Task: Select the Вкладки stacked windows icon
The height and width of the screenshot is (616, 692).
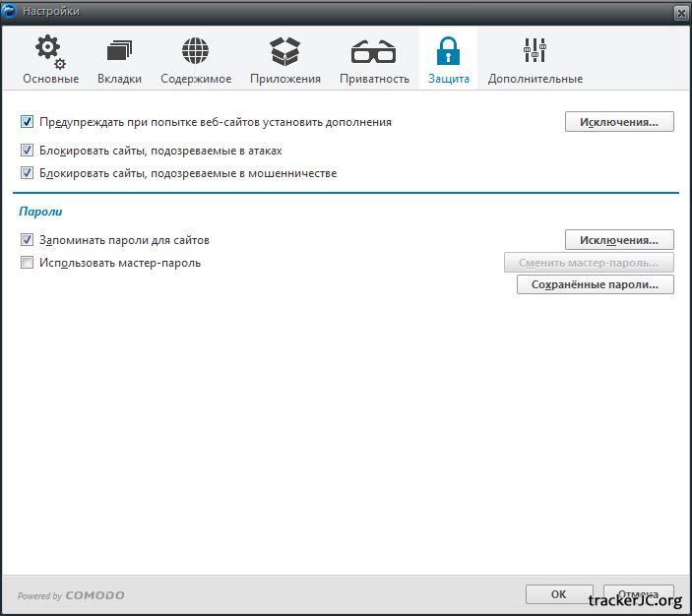Action: [119, 51]
